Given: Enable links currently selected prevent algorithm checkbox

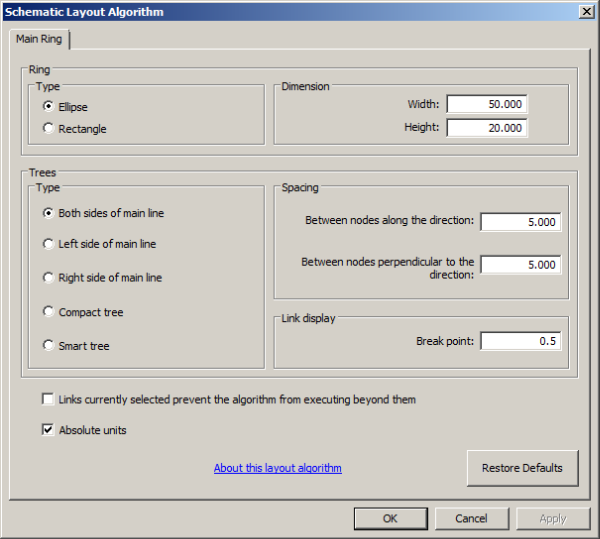Looking at the screenshot, I should tap(48, 399).
